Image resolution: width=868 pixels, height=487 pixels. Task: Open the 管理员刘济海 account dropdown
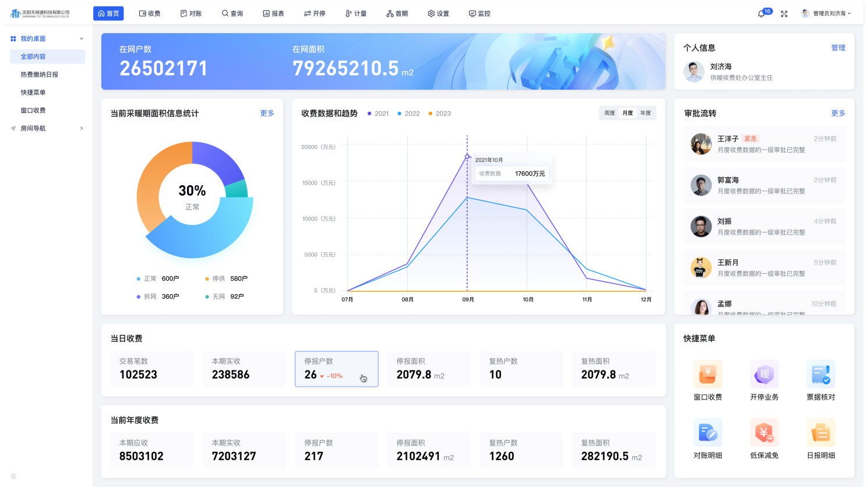click(827, 13)
